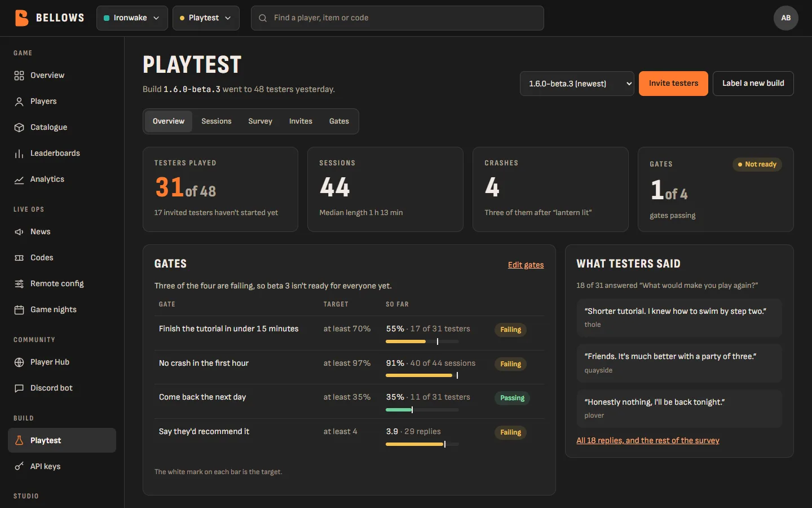
Task: Click the Codes ticket icon
Action: 19,258
